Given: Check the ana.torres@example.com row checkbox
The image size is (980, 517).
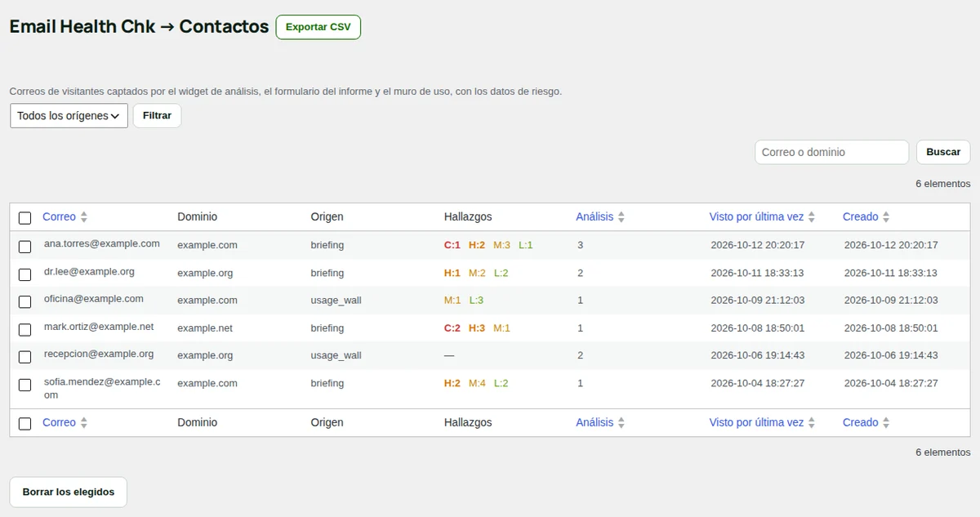Looking at the screenshot, I should [x=25, y=247].
